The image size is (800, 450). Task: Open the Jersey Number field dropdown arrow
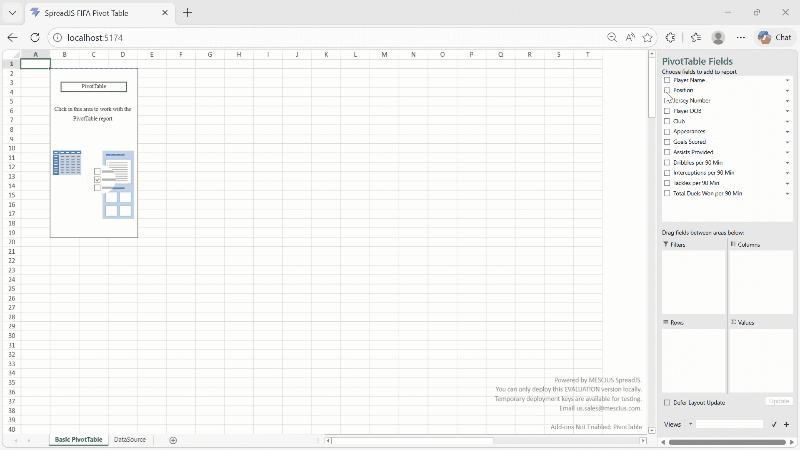point(787,101)
